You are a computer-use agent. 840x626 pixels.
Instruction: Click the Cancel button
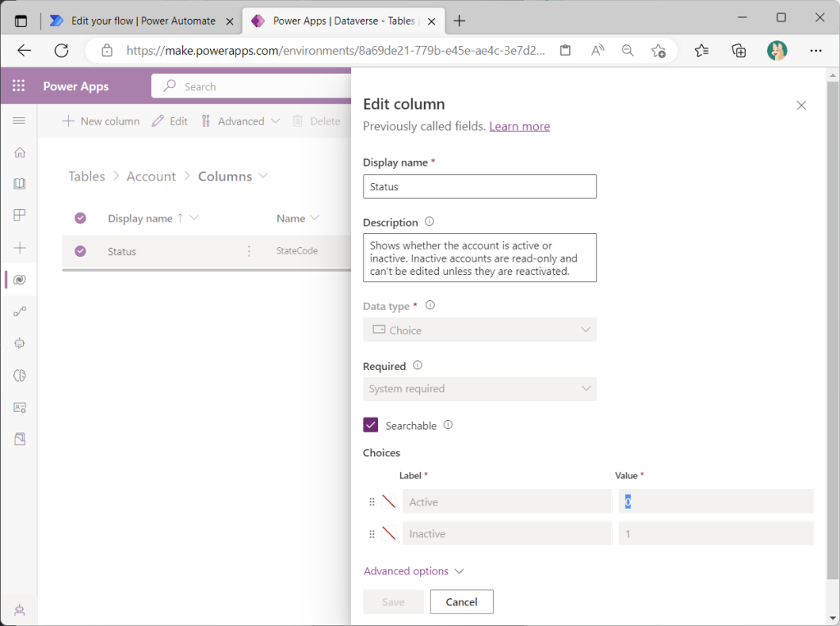coord(461,601)
